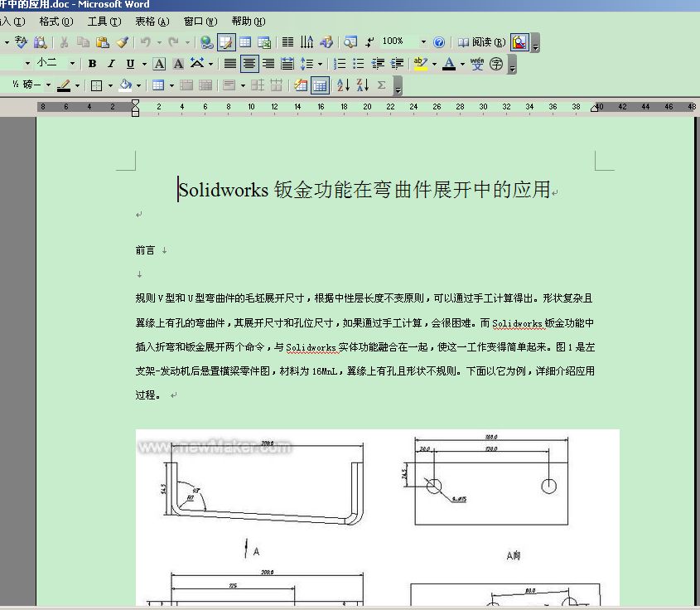700x610 pixels.
Task: Apply numbered list formatting
Action: coord(340,64)
